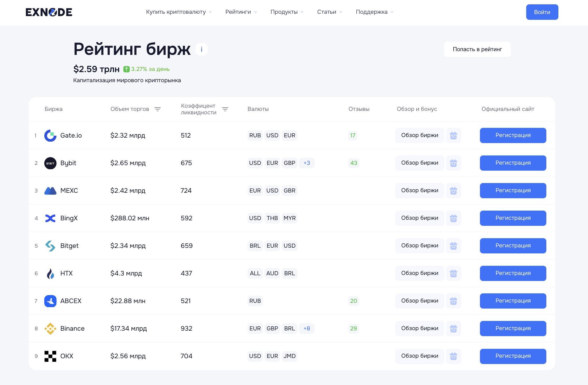Open the Поддержка menu
Viewport: 588px width, 385px height.
(x=374, y=12)
